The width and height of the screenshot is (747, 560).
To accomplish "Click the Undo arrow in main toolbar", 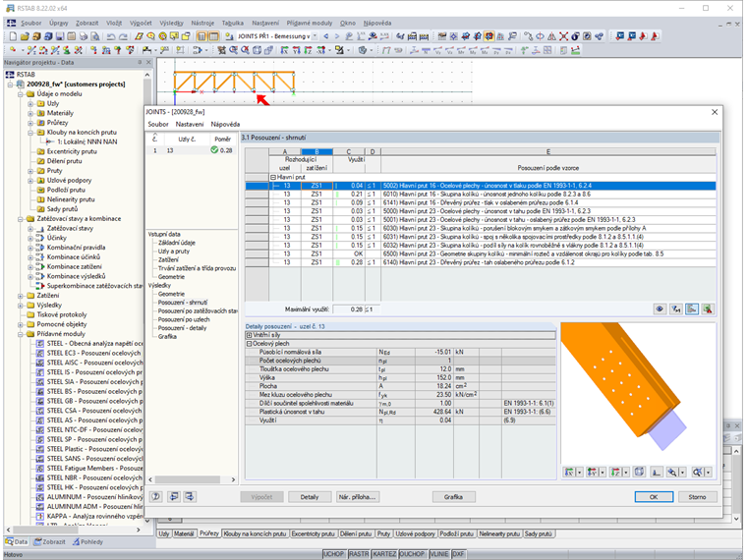I will [111, 36].
